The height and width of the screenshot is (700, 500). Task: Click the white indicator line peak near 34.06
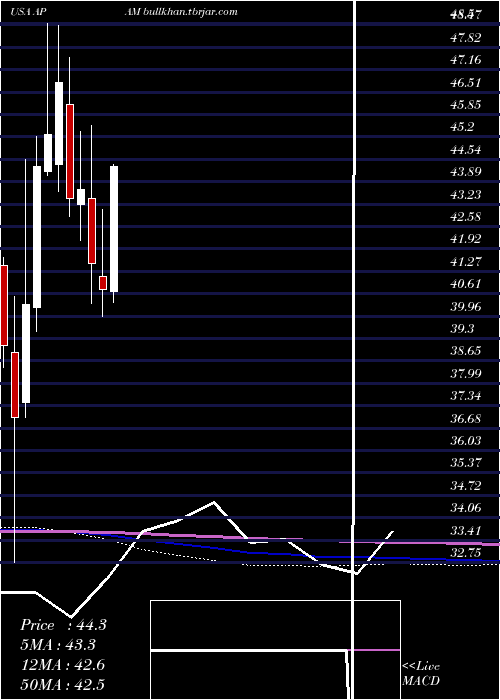pos(214,502)
